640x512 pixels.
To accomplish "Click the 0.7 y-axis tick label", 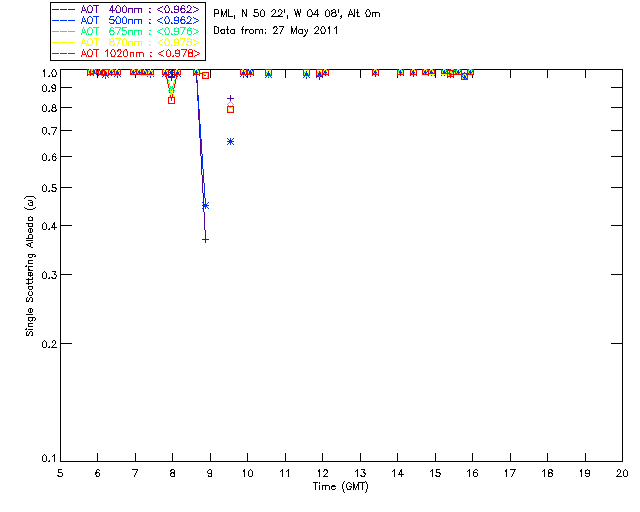I will pyautogui.click(x=49, y=131).
